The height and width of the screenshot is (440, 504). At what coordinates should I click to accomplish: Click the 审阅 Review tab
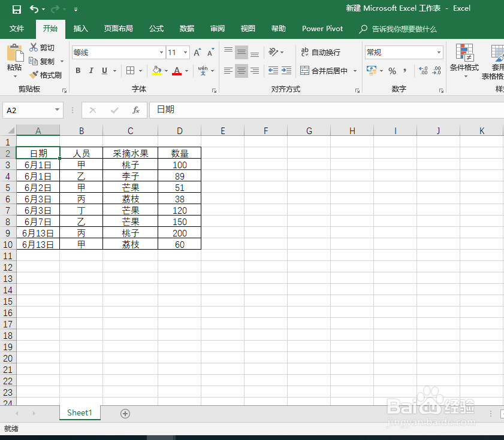coord(218,29)
